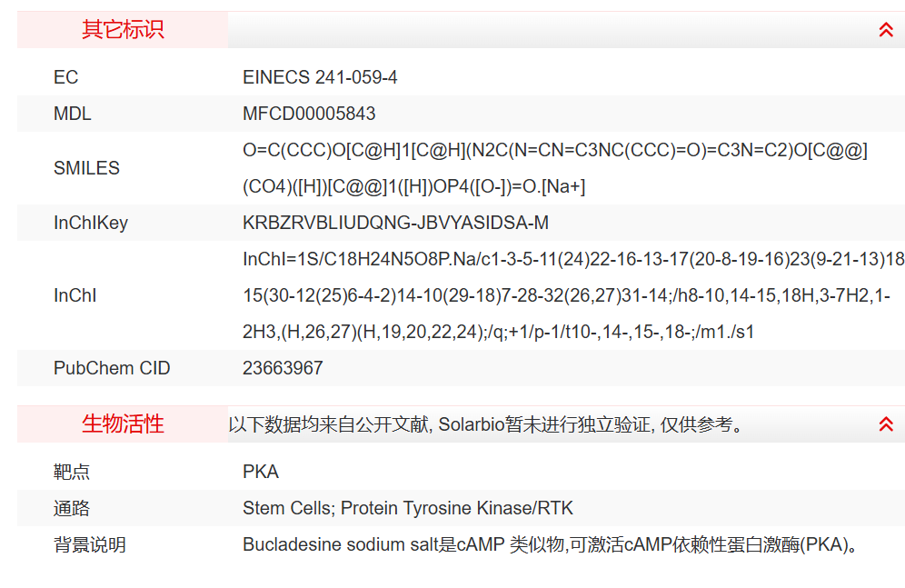Click the 通路 row label

72,508
